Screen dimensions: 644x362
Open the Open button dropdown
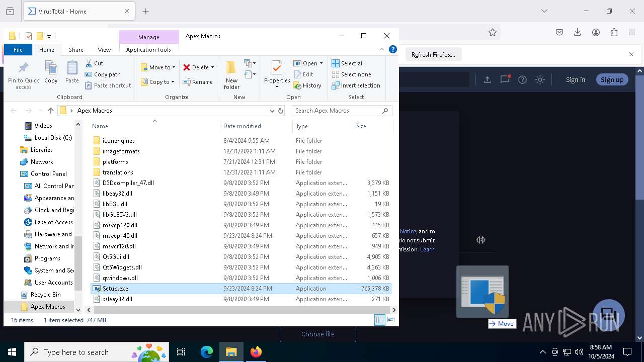[x=321, y=63]
